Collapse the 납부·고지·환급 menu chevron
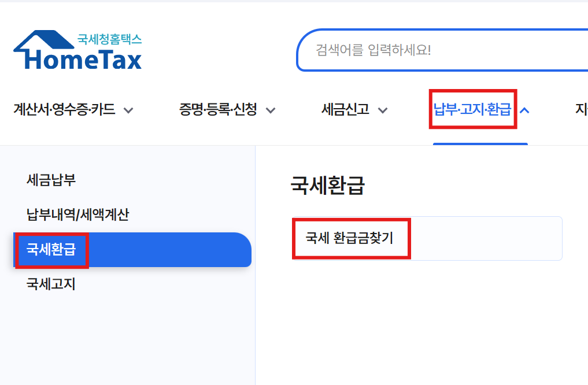Viewport: 588px width, 385px height. [x=525, y=109]
